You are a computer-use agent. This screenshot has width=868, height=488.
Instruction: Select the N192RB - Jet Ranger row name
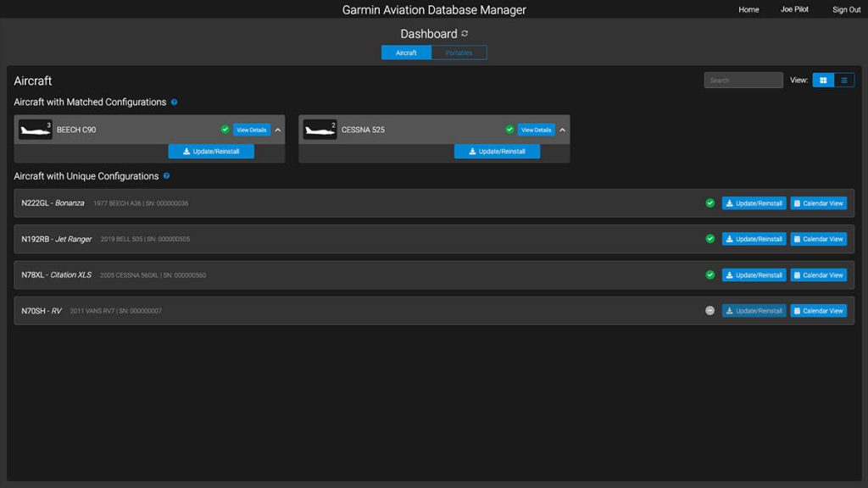click(57, 239)
